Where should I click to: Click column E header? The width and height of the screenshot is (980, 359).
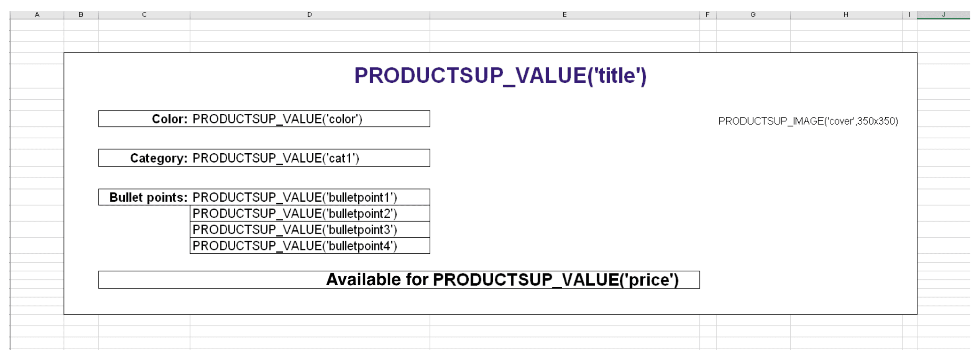coord(565,15)
